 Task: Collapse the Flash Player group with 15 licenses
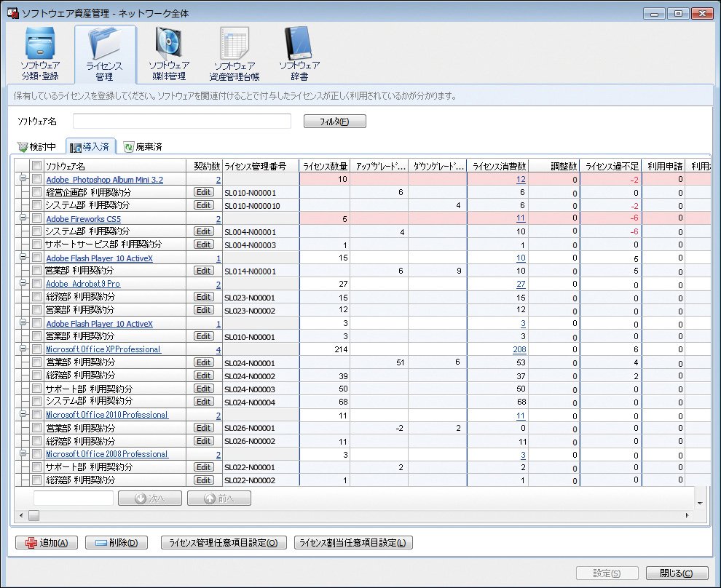tap(23, 258)
